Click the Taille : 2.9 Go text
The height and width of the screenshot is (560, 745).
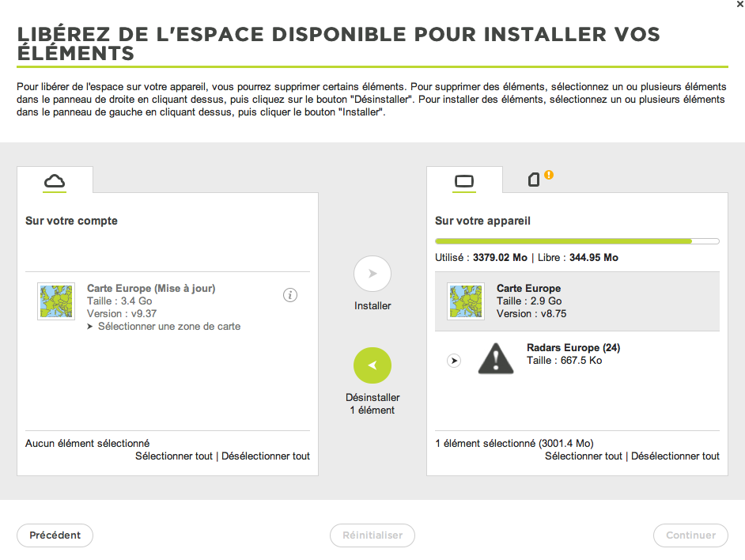coord(529,301)
